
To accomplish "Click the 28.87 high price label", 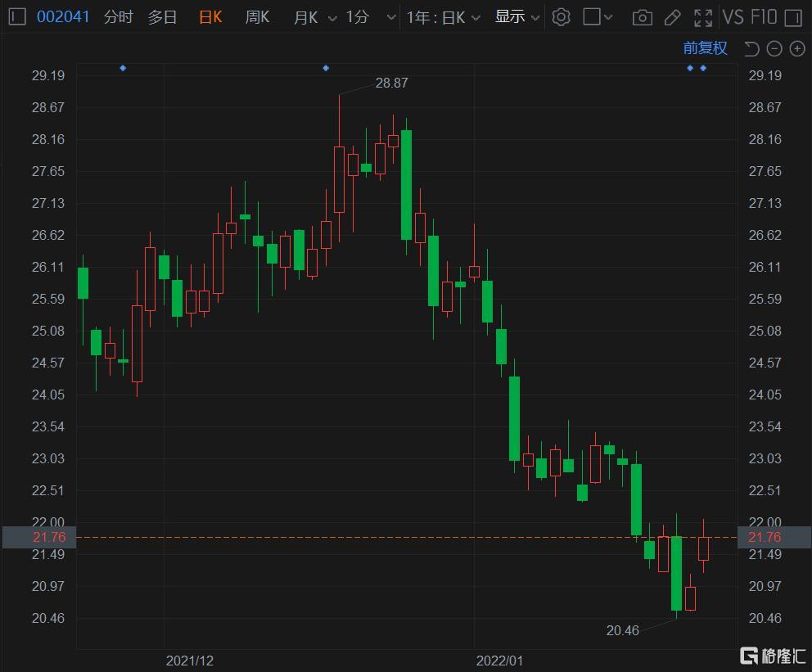I will point(391,83).
